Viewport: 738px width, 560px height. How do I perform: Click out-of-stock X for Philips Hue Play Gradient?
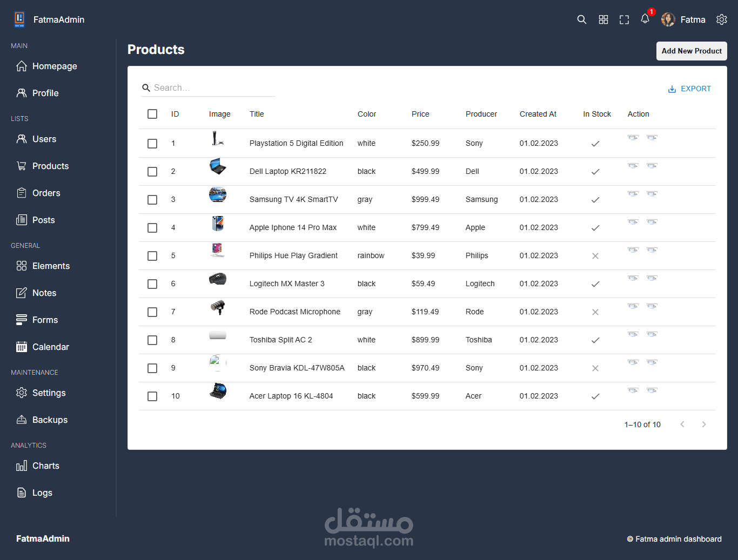point(595,256)
